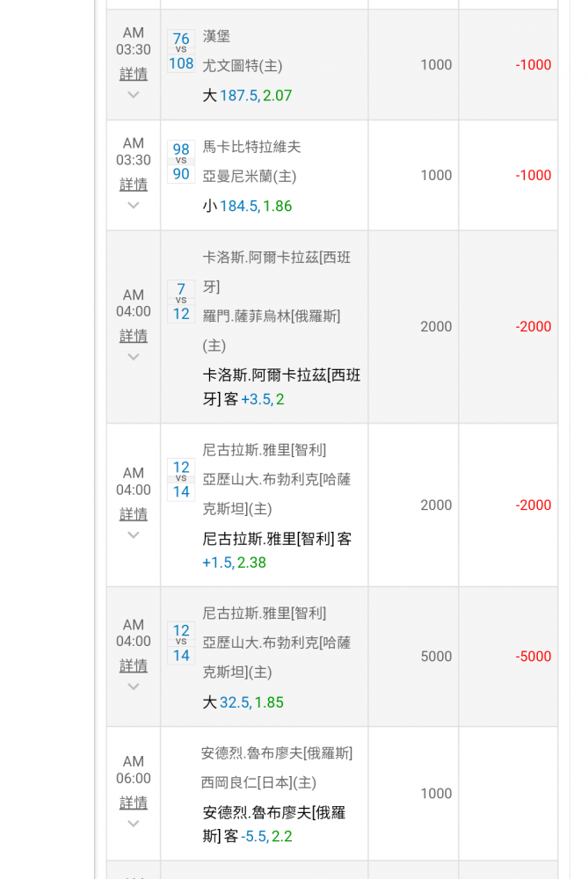The width and height of the screenshot is (588, 879).
Task: Click the 7 vs 12 score box
Action: coord(181,301)
